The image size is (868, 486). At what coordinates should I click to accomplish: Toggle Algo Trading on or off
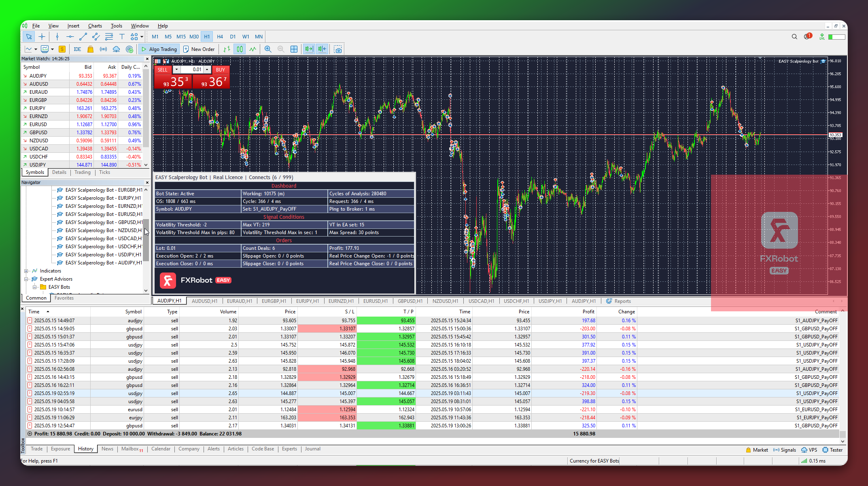tap(159, 49)
